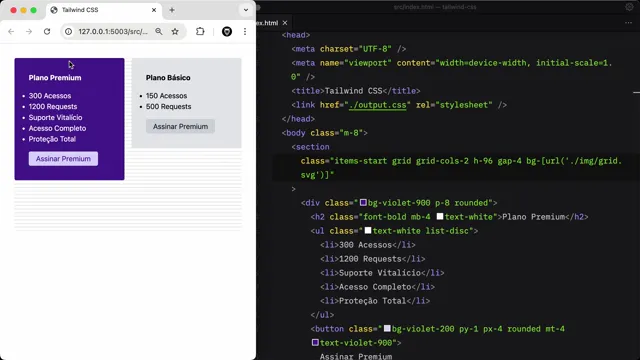The image size is (640, 360).
Task: Close the index.html editor tab
Action: click(x=285, y=23)
